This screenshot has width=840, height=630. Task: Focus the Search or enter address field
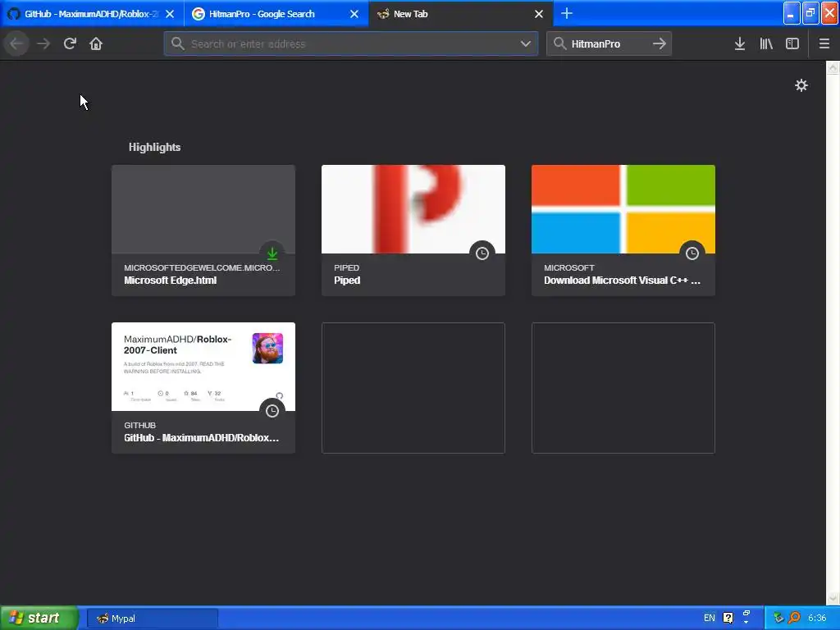point(351,44)
